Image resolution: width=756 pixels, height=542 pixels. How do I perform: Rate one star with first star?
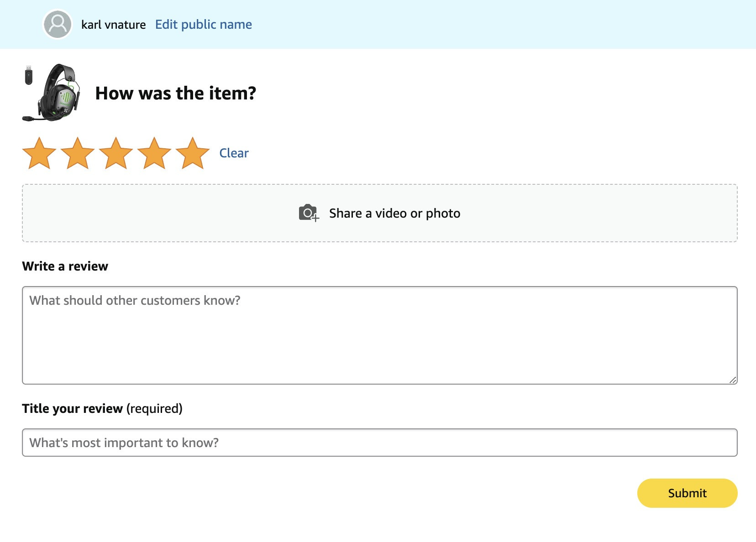pyautogui.click(x=39, y=153)
